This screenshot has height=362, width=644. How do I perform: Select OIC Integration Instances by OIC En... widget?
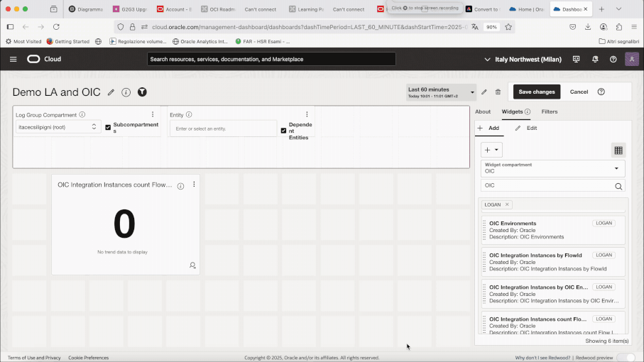point(553,294)
